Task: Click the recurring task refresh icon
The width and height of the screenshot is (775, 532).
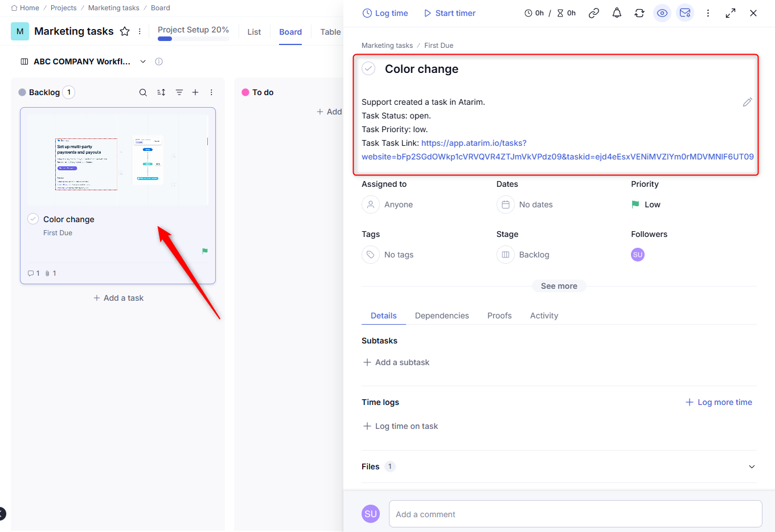Action: tap(639, 13)
